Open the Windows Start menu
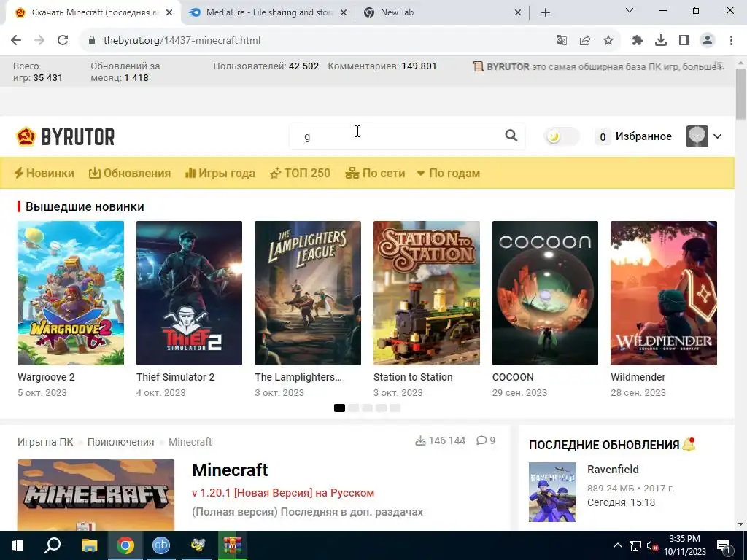The height and width of the screenshot is (560, 747). [18, 545]
